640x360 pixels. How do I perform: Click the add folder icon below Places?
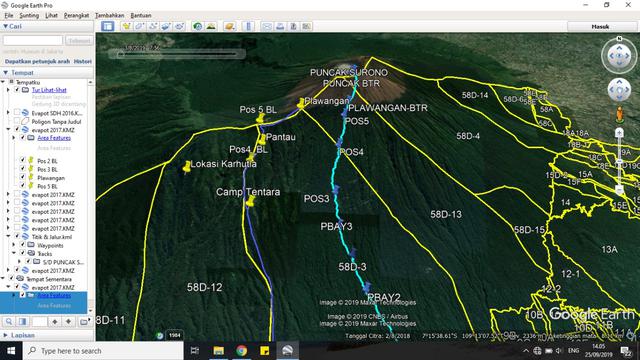pos(83,322)
